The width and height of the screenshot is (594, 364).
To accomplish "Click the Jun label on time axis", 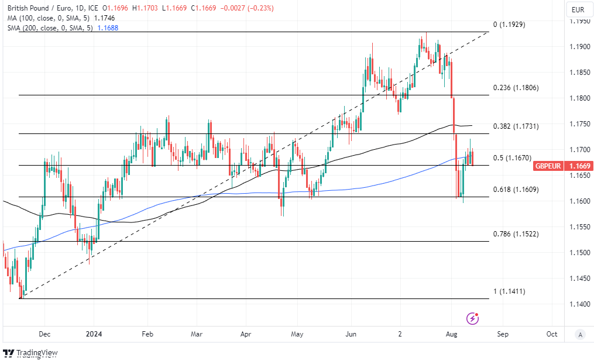I will pyautogui.click(x=351, y=334).
